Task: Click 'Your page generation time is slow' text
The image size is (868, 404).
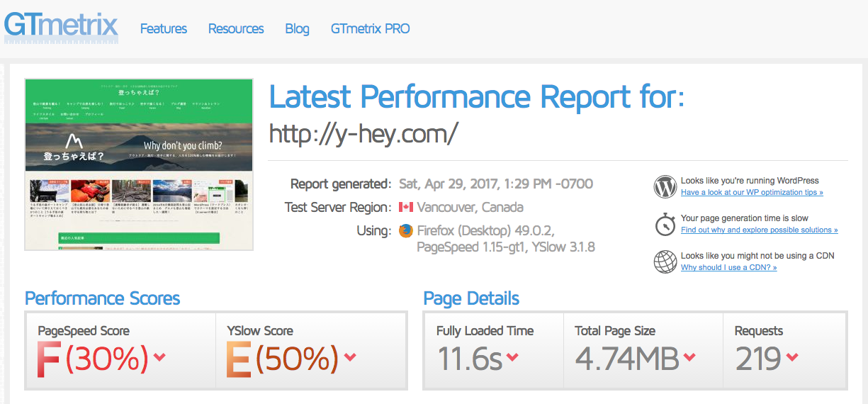Action: pyautogui.click(x=745, y=218)
